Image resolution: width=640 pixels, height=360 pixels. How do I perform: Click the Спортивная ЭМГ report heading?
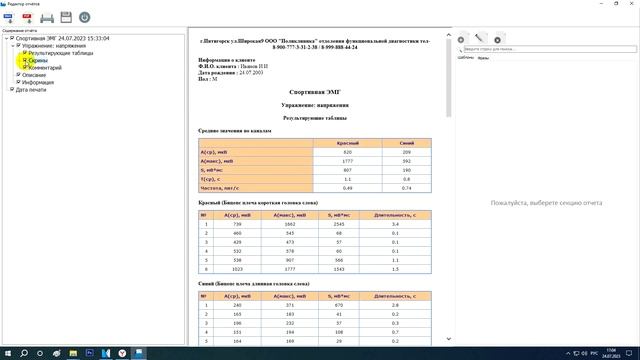point(315,92)
